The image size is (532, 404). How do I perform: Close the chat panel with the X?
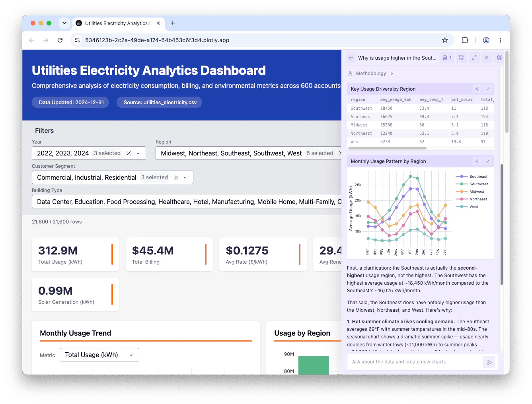(x=487, y=58)
